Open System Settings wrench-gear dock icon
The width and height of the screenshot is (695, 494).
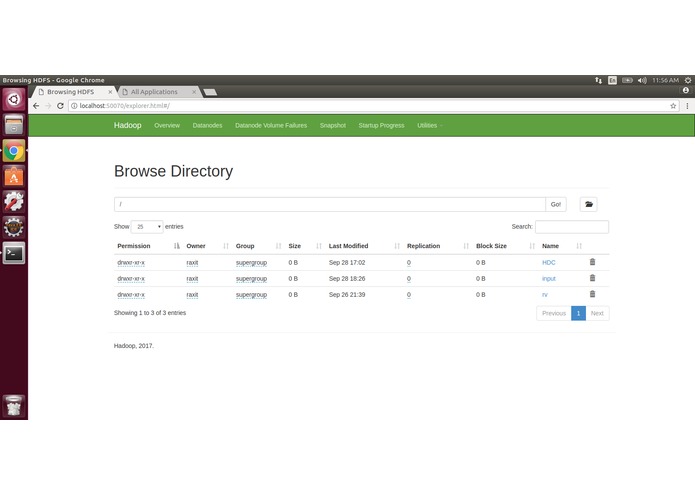14,202
